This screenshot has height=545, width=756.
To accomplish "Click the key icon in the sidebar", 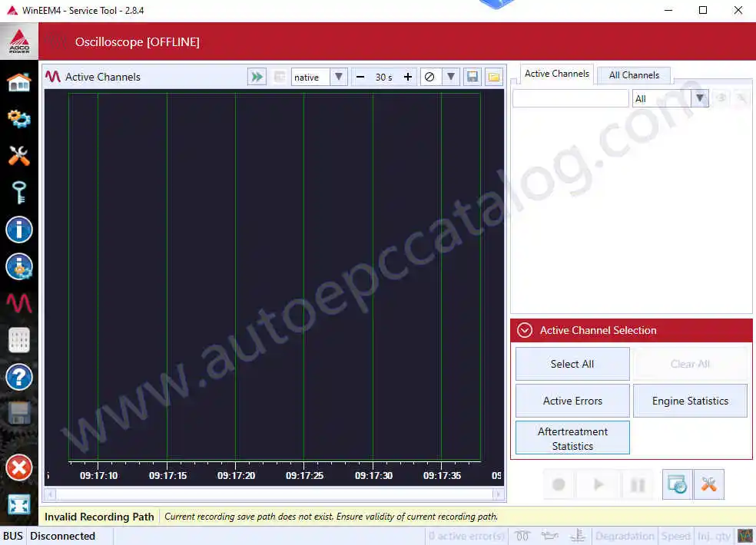I will [x=19, y=192].
